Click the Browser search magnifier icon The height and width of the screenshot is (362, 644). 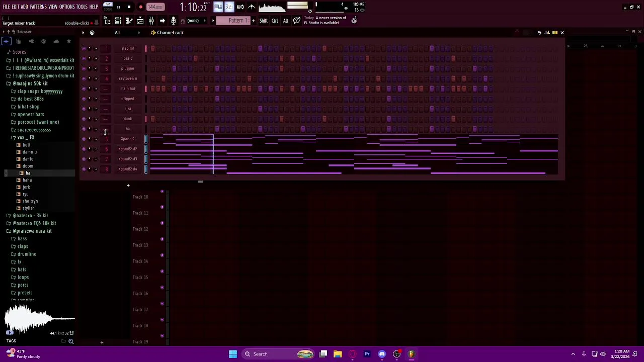point(71,341)
